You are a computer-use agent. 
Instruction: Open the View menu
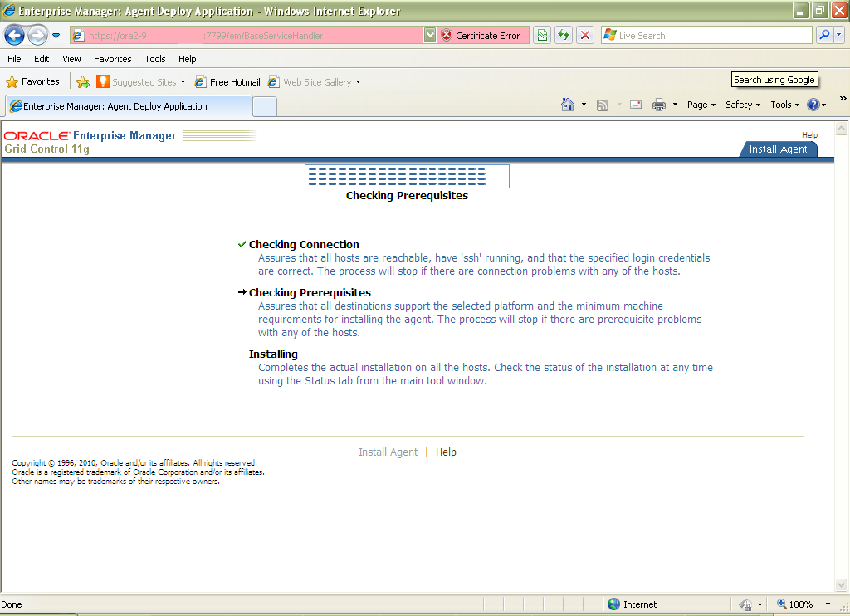71,59
